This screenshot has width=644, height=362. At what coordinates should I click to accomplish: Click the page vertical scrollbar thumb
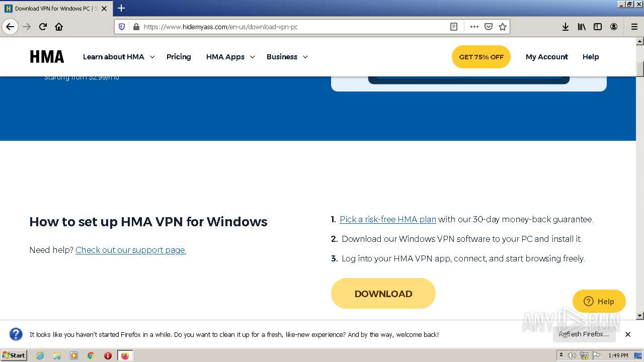[x=640, y=69]
